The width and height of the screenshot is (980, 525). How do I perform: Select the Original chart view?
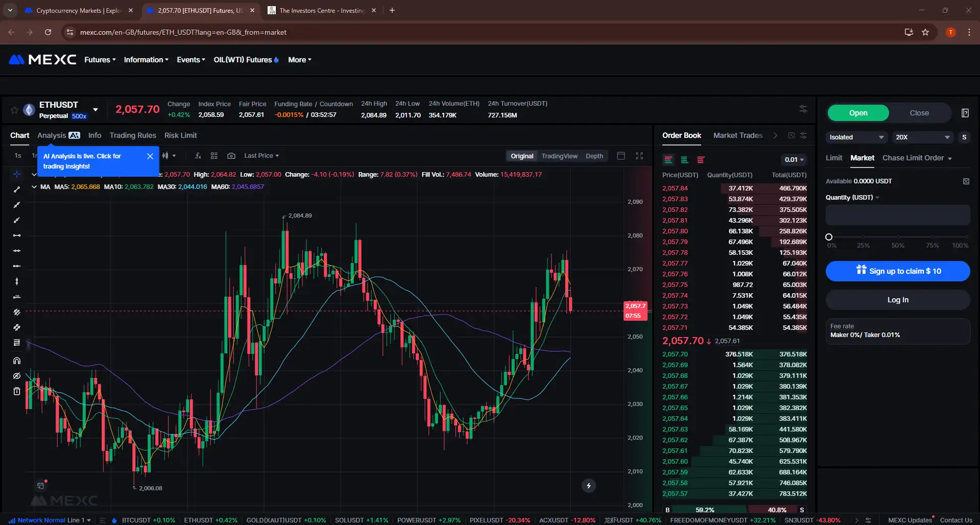[522, 156]
